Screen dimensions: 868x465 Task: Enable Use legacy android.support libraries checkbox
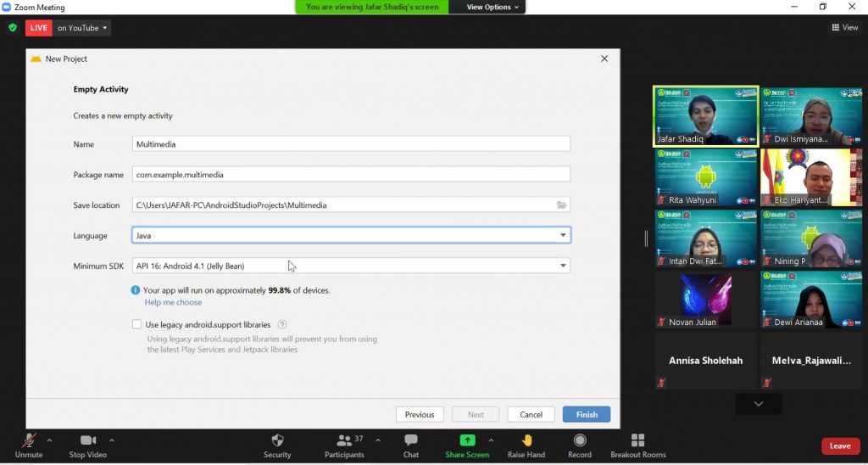[x=136, y=324]
